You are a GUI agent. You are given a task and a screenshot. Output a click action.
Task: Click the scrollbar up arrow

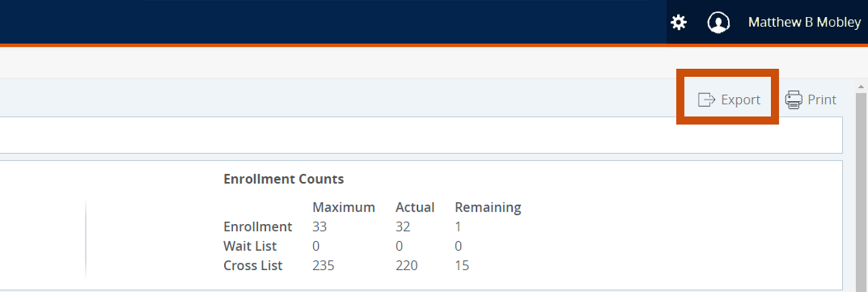click(x=861, y=87)
